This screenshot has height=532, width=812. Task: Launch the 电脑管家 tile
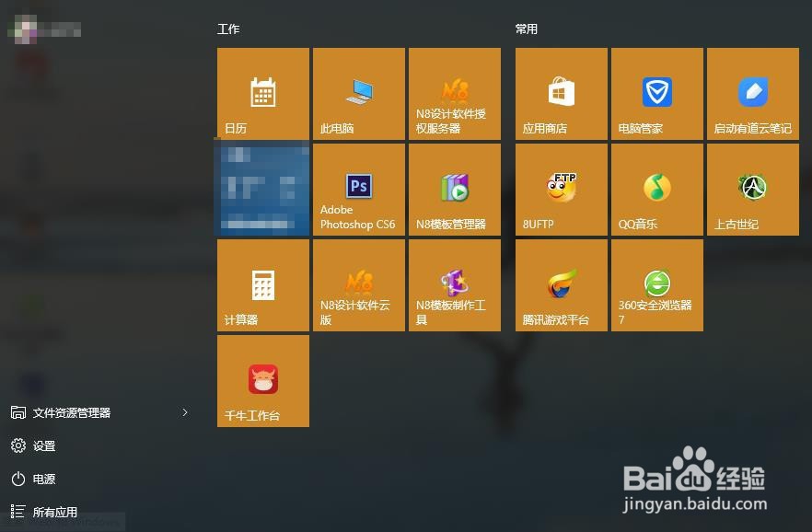pos(657,94)
